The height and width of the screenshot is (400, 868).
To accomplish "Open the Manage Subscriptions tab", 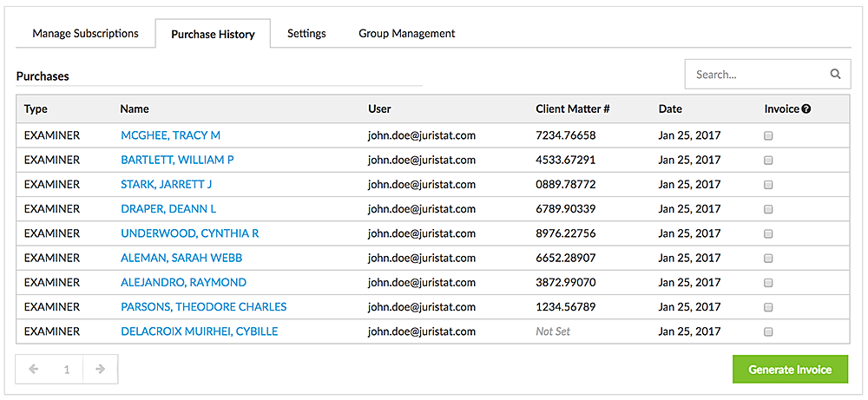I will (85, 33).
